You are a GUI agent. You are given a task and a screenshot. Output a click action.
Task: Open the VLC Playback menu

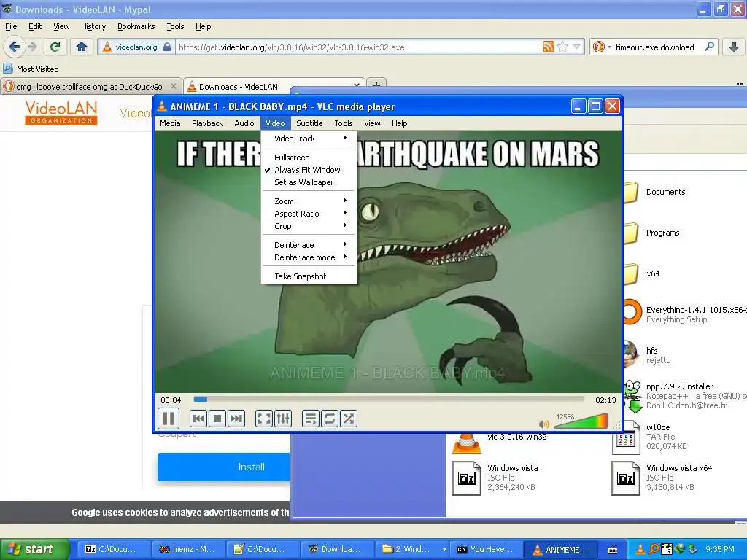[207, 123]
